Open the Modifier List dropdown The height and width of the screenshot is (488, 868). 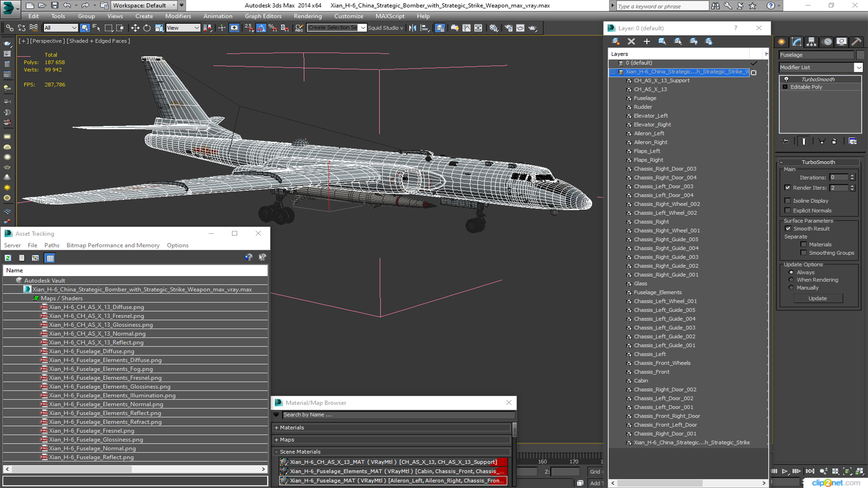pyautogui.click(x=858, y=67)
